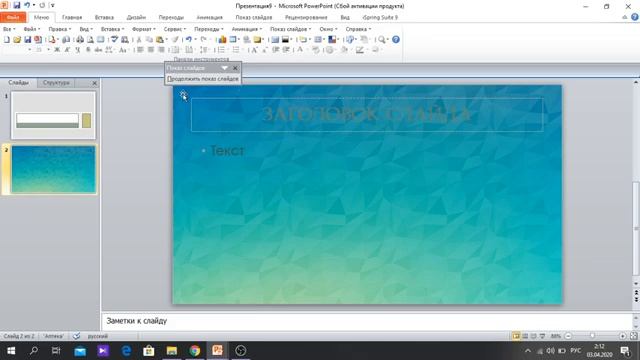Open the Справка dropdown menu
Image resolution: width=640 pixels, height=360 pixels.
tap(358, 29)
